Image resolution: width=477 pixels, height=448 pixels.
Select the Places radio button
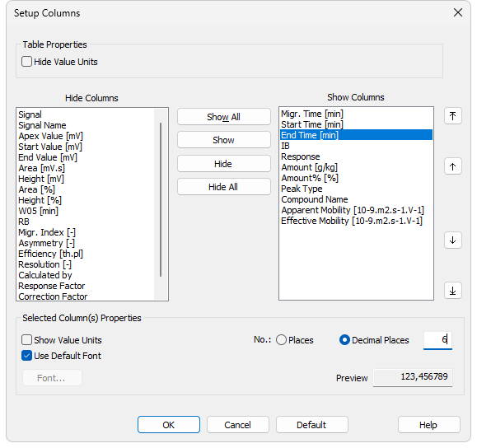[281, 340]
